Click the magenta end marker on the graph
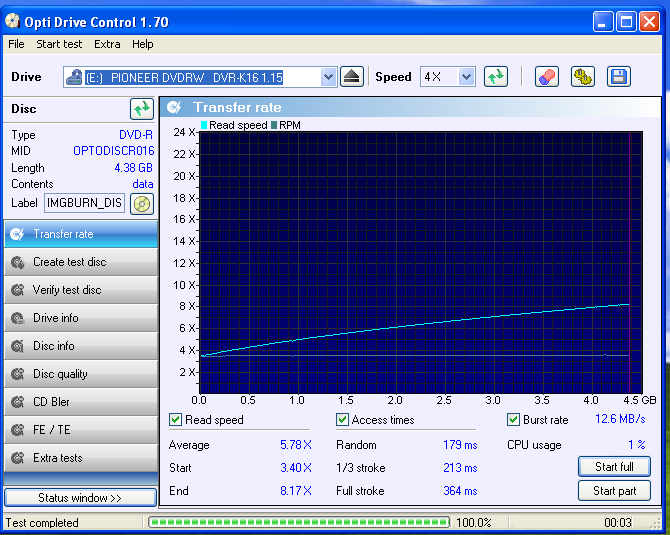The height and width of the screenshot is (535, 670). (x=630, y=262)
